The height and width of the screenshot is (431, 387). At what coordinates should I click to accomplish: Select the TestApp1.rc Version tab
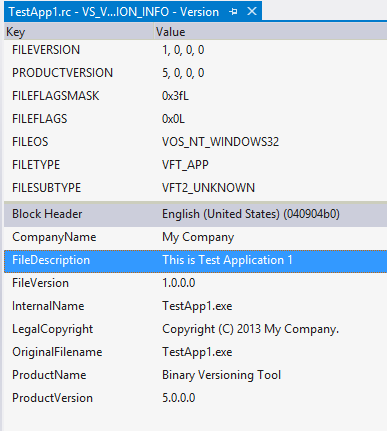pos(113,12)
